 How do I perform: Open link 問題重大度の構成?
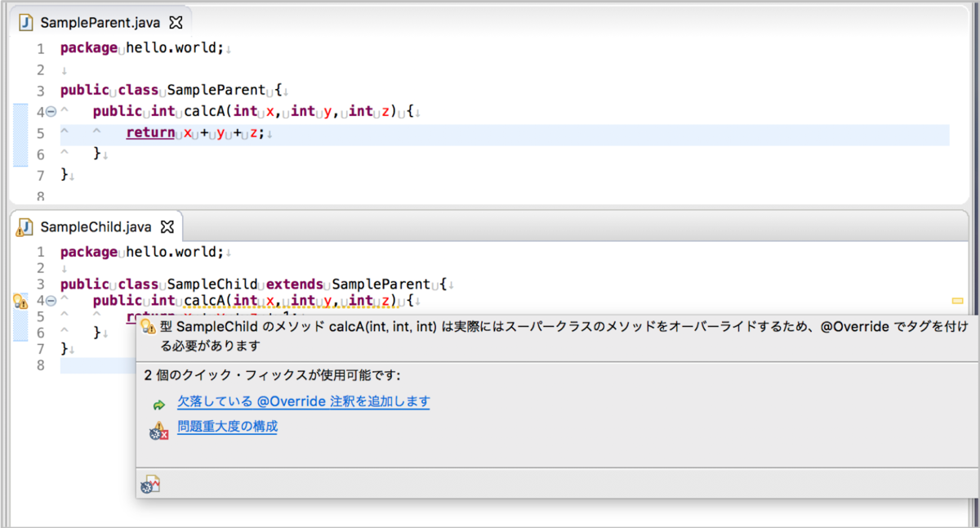click(227, 426)
